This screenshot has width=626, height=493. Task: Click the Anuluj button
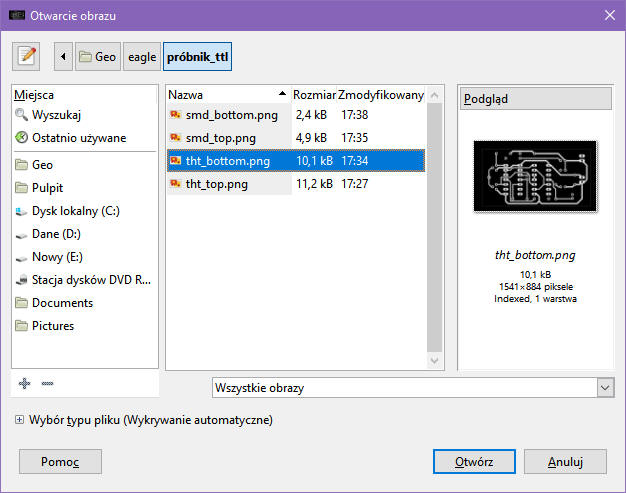click(x=565, y=462)
